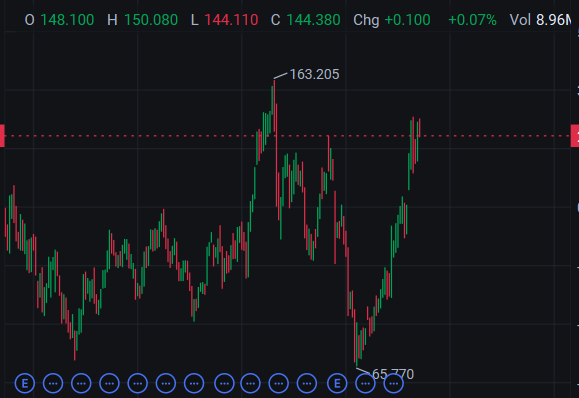Open the dotted marker just before the second E marker
Viewport: 579px width, 398px height.
point(307,384)
